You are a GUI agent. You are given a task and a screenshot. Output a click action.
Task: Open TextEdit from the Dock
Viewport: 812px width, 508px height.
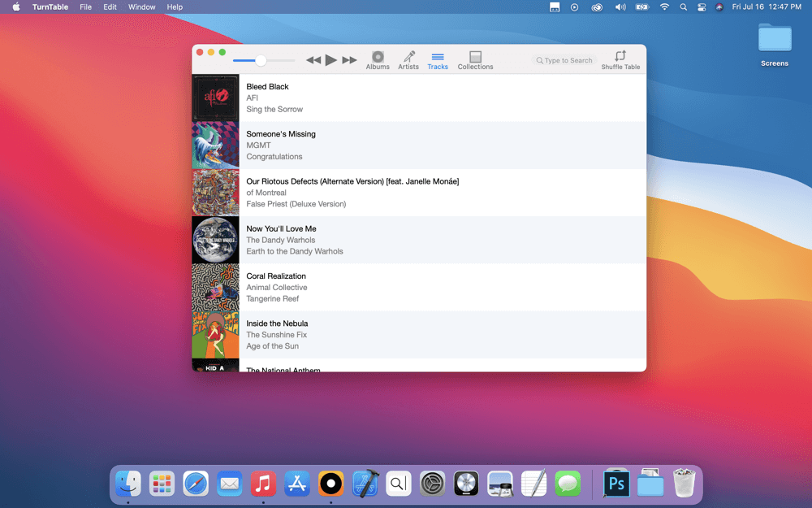tap(534, 483)
